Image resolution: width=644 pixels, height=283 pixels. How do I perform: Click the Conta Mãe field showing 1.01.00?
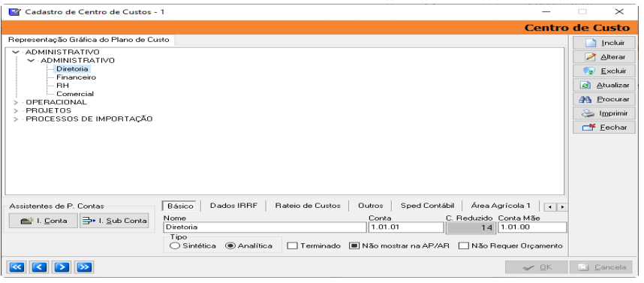coord(532,227)
